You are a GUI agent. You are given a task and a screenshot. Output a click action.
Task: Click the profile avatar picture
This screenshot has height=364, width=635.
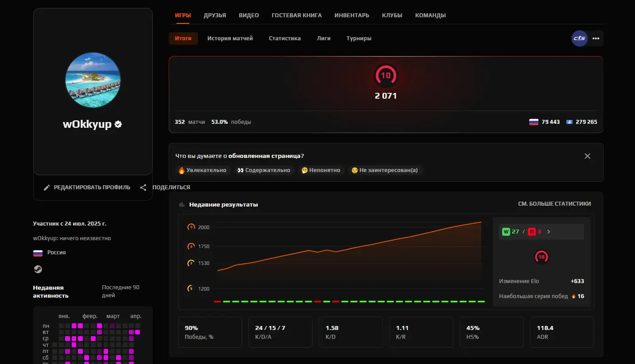point(93,80)
